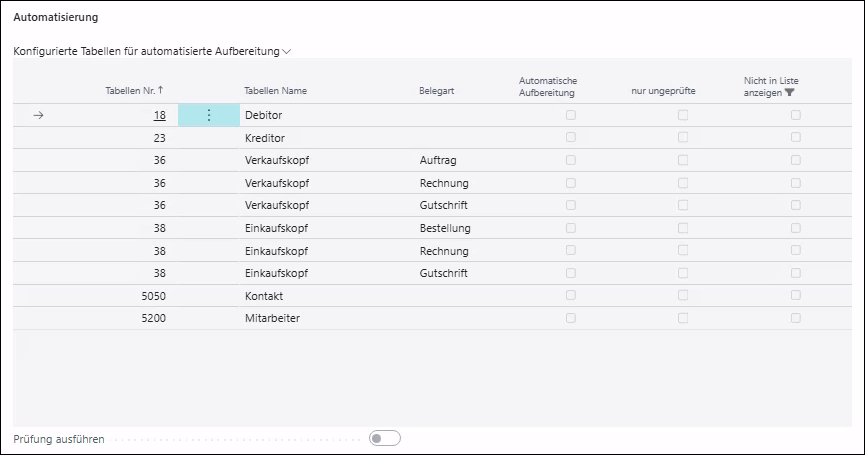Viewport: 865px width, 455px height.
Task: Expand Konfigurierte Tabellen für automatisierte Aufbereitung dropdown
Action: click(x=287, y=51)
